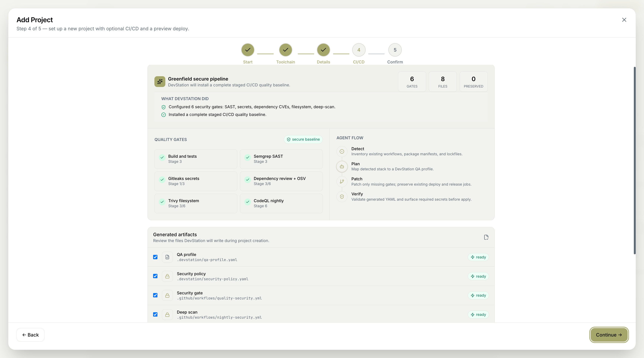Click the 8 Files stat card

[x=443, y=82]
